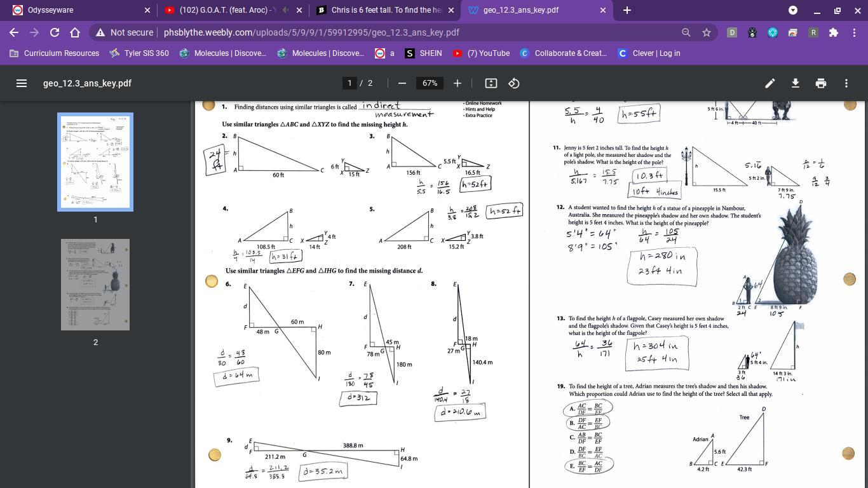Open the Collaborate & Creat... bookmark
Viewport: 868px width, 488px height.
click(564, 53)
